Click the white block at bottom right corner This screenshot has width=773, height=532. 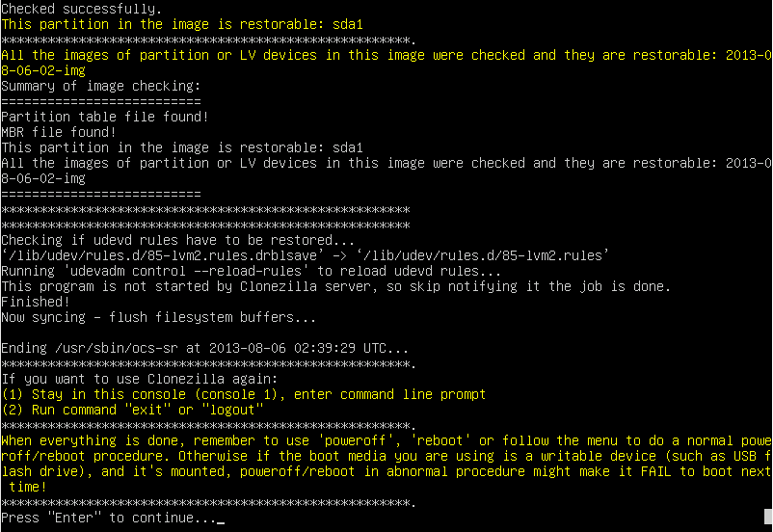click(x=768, y=517)
